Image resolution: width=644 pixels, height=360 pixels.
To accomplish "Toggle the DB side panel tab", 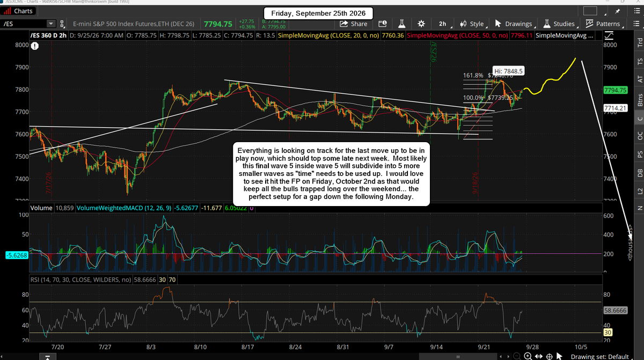I will point(639,173).
